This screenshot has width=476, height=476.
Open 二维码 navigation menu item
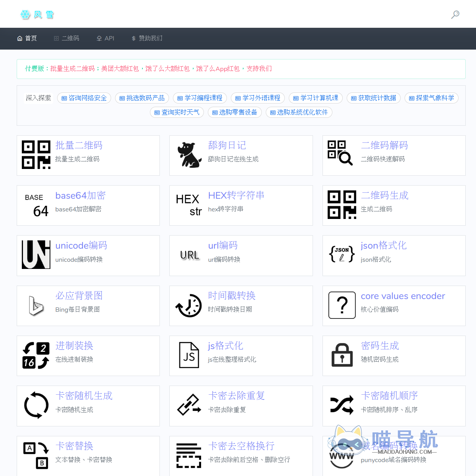click(x=67, y=38)
